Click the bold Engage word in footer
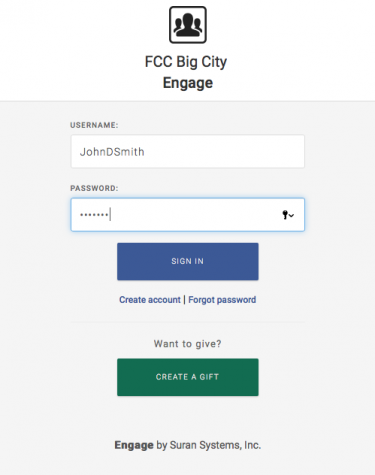The height and width of the screenshot is (475, 375). pyautogui.click(x=134, y=445)
